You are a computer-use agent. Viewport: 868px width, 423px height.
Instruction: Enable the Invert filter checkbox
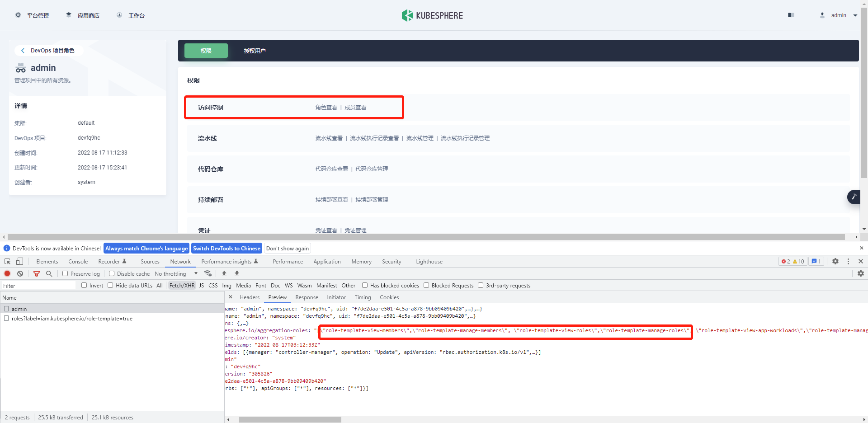[x=84, y=285]
